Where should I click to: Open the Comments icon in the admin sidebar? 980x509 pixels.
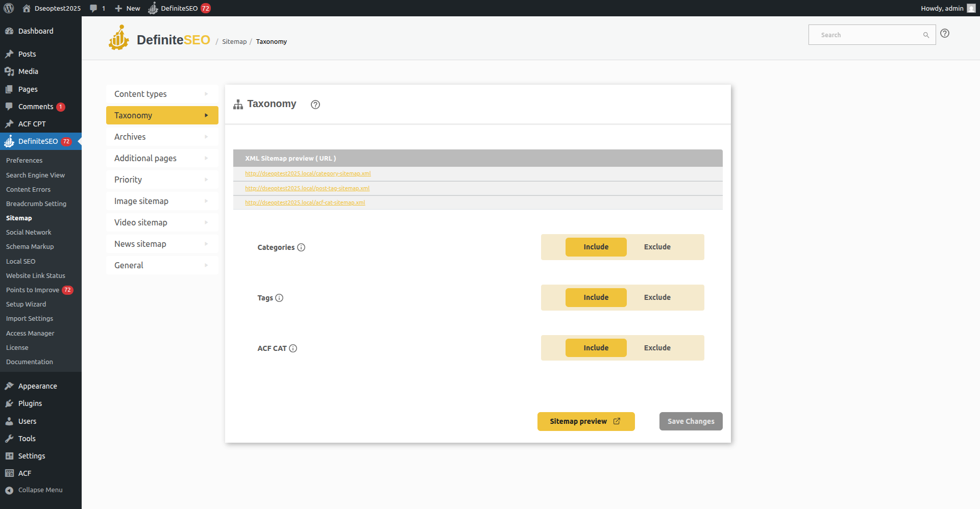[x=9, y=106]
